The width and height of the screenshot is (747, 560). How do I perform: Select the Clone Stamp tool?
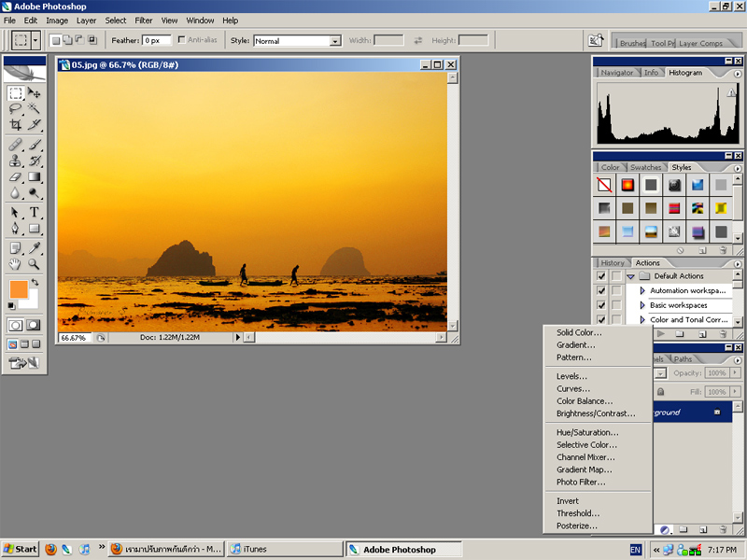15,161
